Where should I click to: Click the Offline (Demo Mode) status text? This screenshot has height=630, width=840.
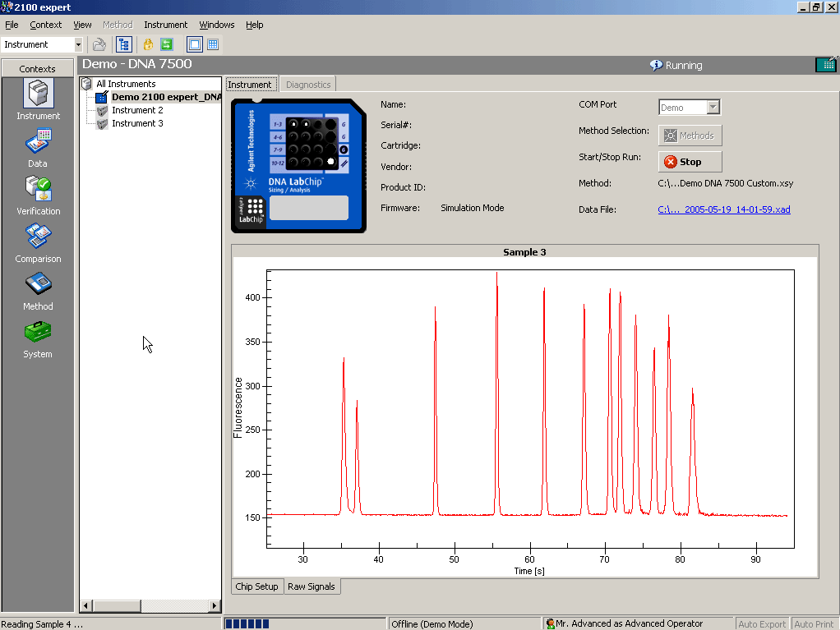pos(432,624)
